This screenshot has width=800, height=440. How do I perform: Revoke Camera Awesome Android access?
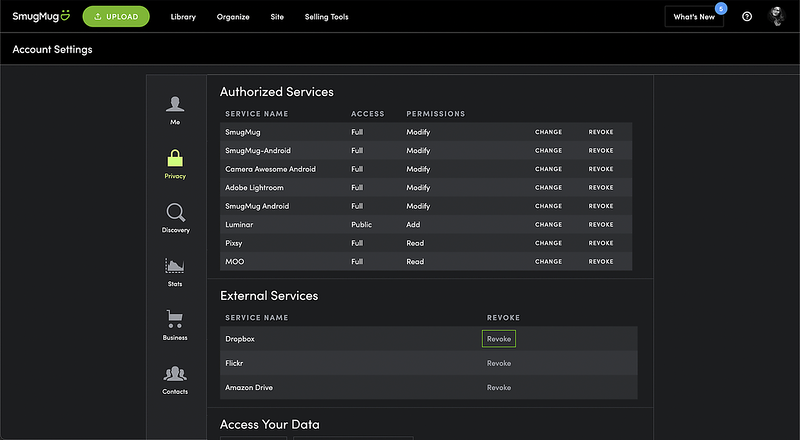(x=601, y=169)
